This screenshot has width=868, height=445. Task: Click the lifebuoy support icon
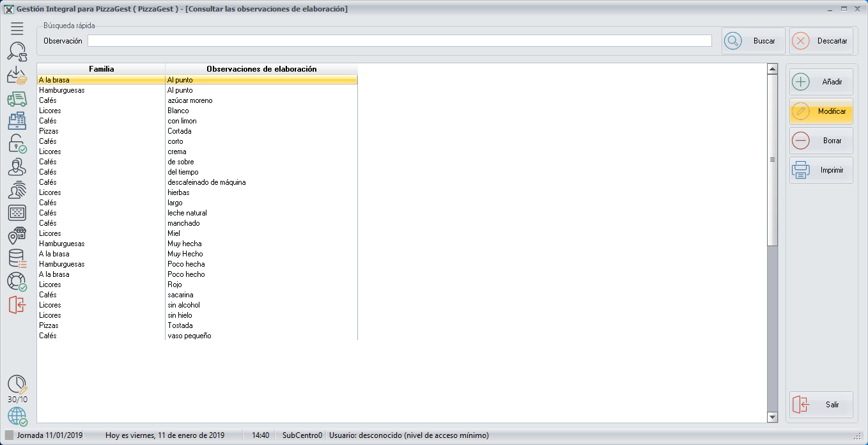[x=17, y=281]
